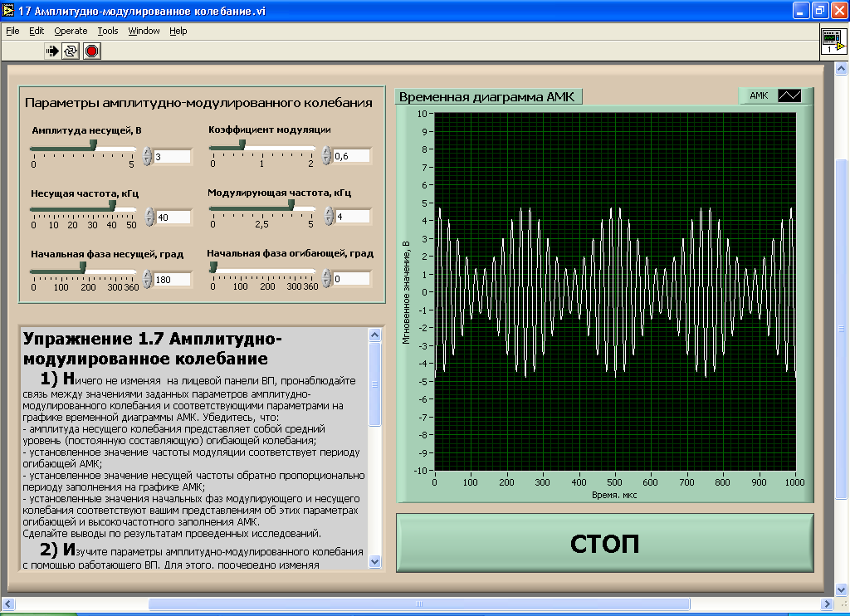
Task: Click the modulating frequency field showing 4
Action: [x=353, y=217]
